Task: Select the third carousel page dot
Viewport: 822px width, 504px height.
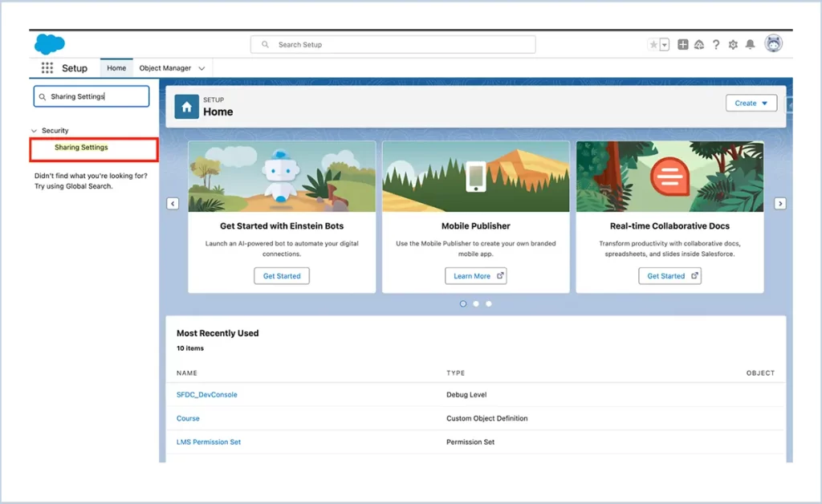Action: (x=489, y=304)
